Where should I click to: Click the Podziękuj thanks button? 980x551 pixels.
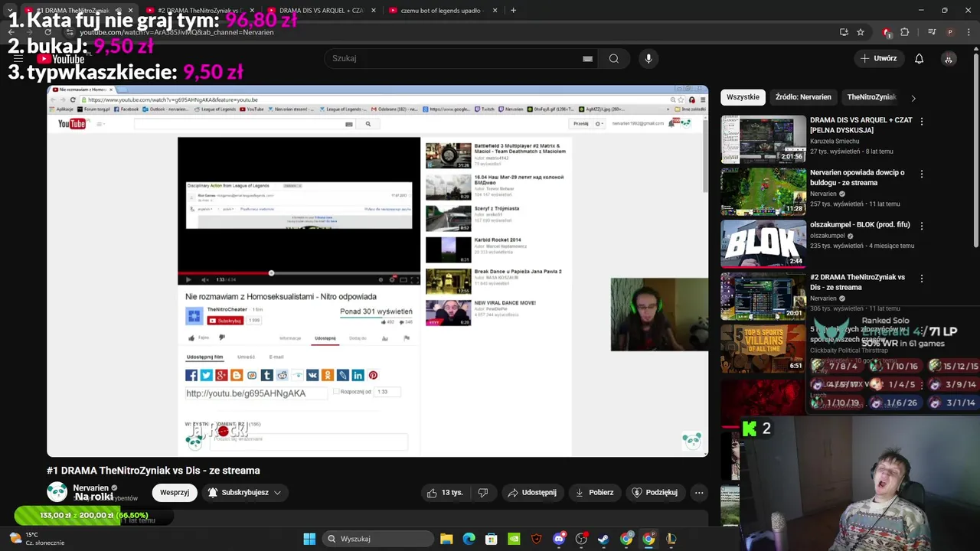tap(655, 493)
